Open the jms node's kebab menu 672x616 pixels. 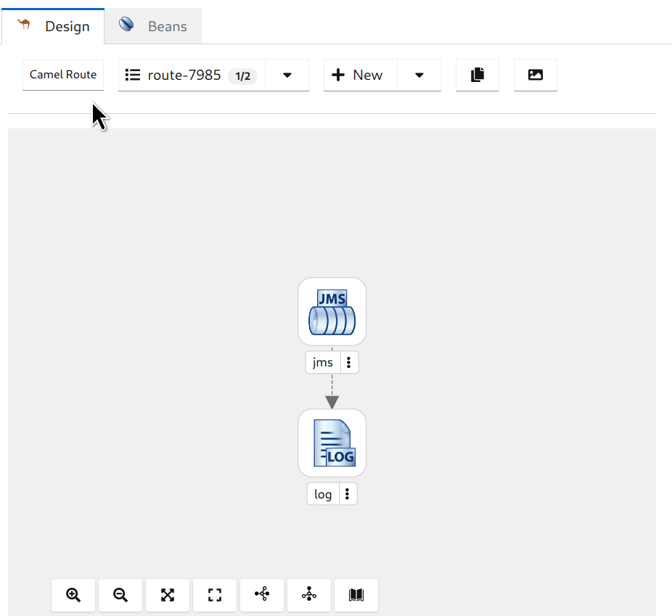pyautogui.click(x=349, y=363)
